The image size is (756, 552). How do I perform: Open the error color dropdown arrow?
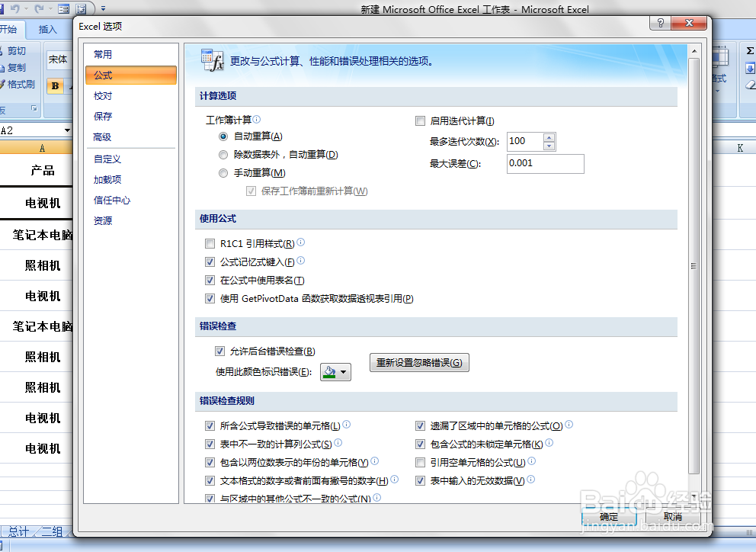click(x=344, y=371)
